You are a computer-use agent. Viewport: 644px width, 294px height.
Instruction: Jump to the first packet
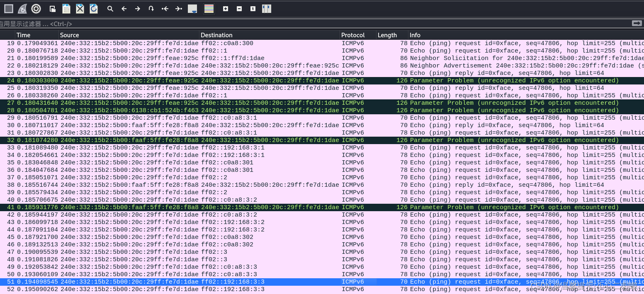point(165,8)
